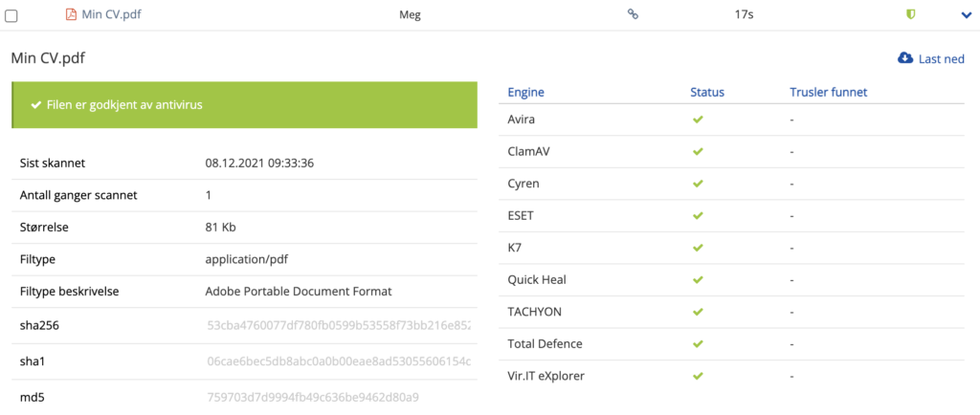This screenshot has width=980, height=415.
Task: Sort by the Status column header
Action: click(707, 93)
